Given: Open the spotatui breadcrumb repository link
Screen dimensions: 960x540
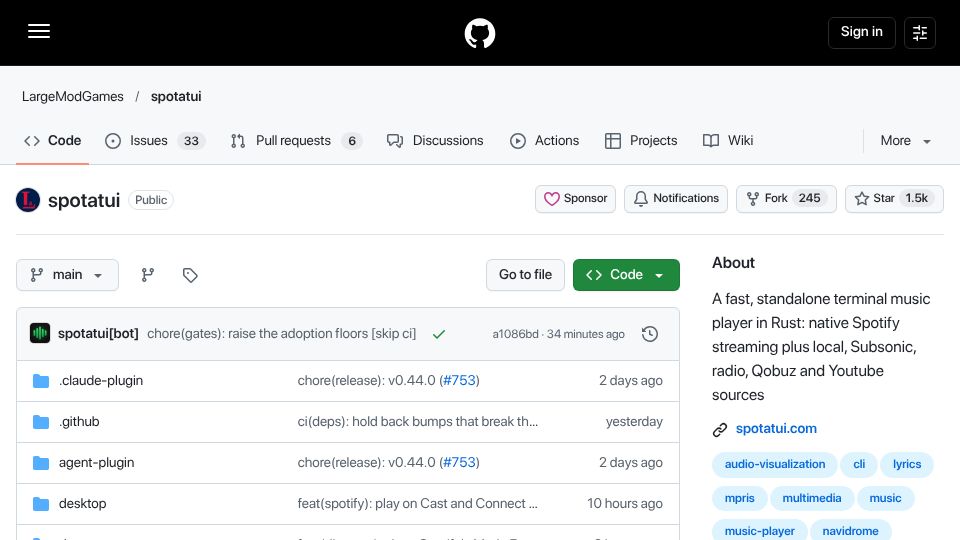Looking at the screenshot, I should click(x=176, y=97).
